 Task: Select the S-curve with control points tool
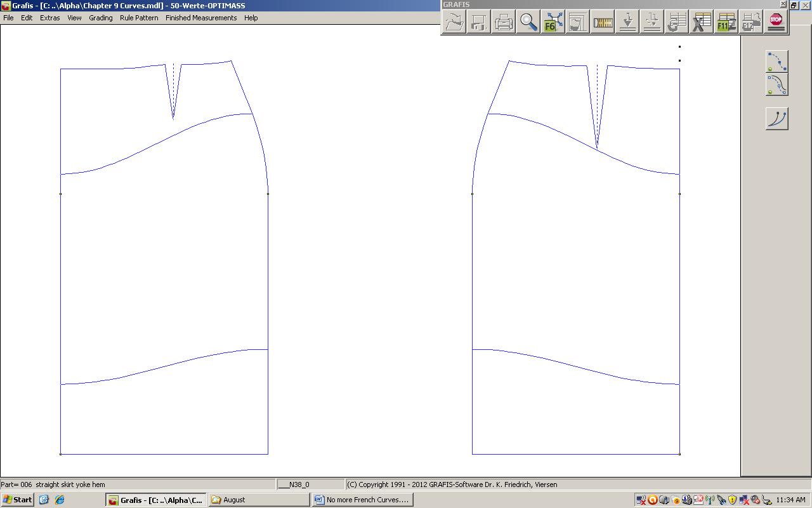click(777, 84)
